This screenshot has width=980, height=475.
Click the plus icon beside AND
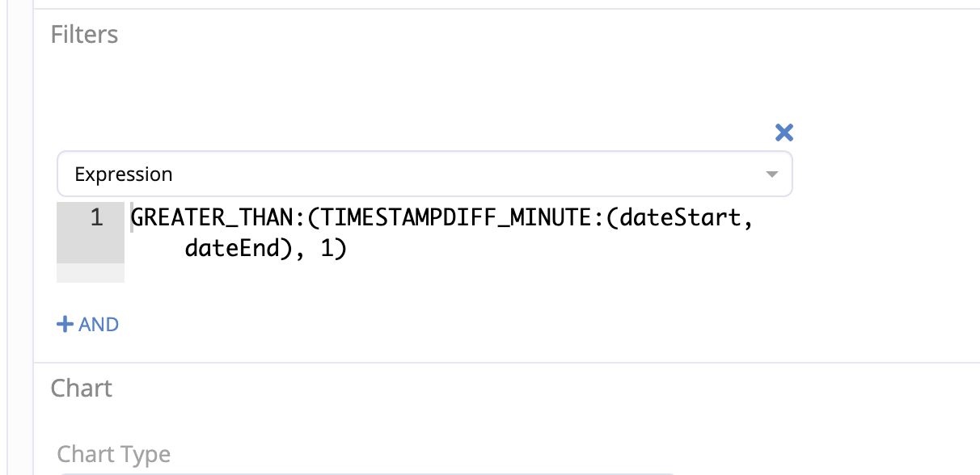[x=65, y=325]
